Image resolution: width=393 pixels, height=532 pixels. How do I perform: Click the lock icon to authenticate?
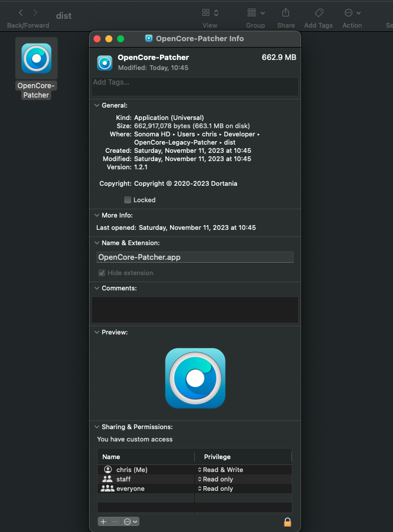pos(287,522)
